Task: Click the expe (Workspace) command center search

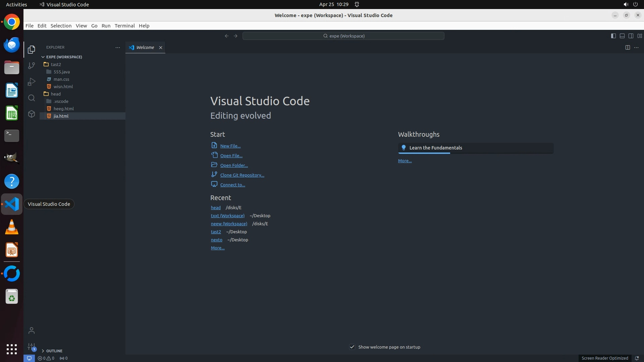Action: click(x=343, y=36)
